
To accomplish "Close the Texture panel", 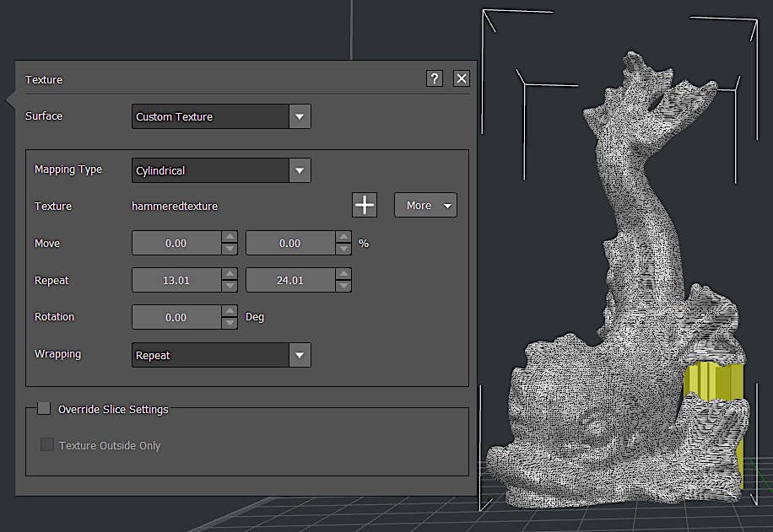I will (x=461, y=78).
